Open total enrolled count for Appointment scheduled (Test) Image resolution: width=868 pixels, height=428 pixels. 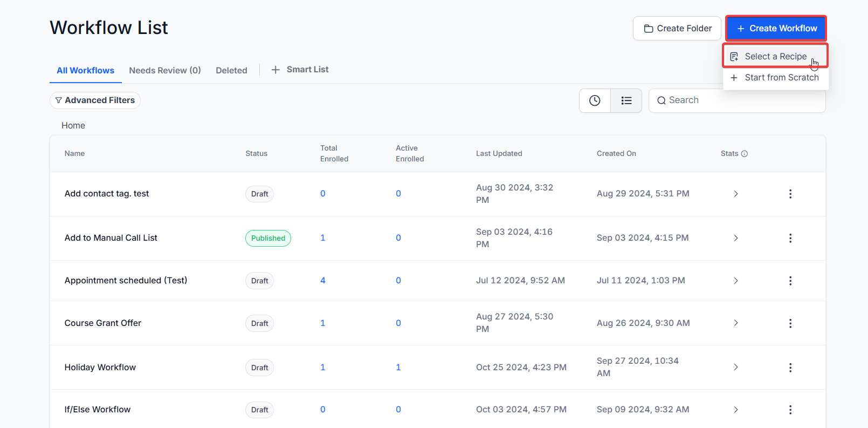323,281
